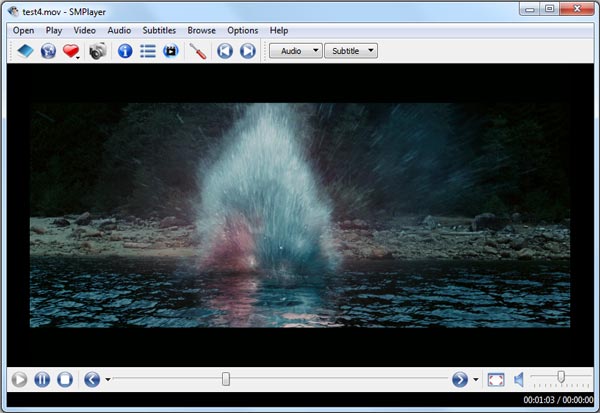Take a screenshot with the camera icon

click(x=97, y=51)
